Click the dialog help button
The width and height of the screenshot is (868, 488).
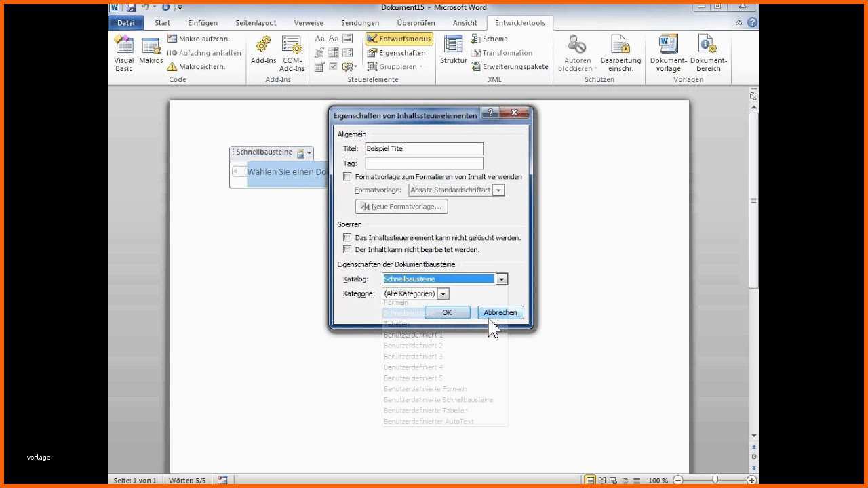[x=490, y=113]
